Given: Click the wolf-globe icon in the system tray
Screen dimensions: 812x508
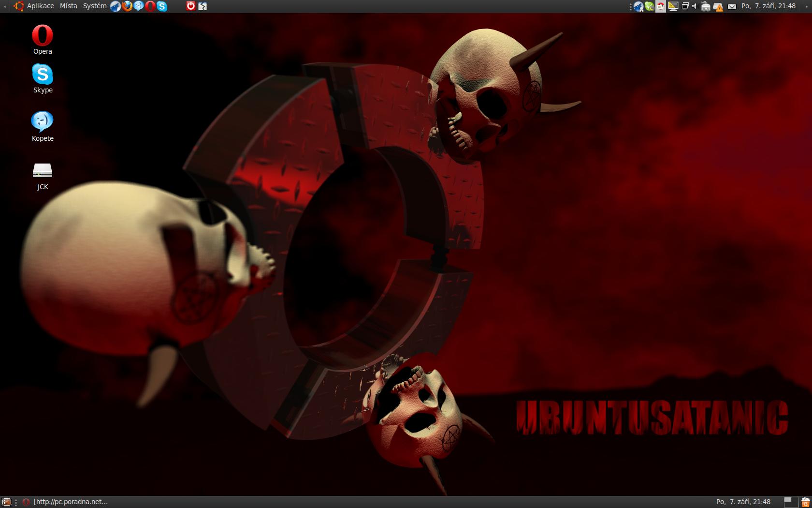Looking at the screenshot, I should [x=638, y=6].
